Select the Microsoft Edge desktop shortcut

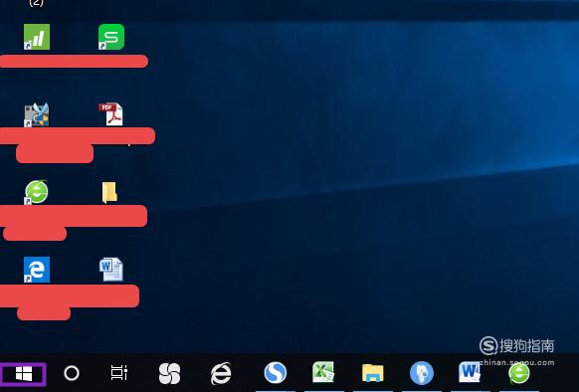(x=37, y=270)
